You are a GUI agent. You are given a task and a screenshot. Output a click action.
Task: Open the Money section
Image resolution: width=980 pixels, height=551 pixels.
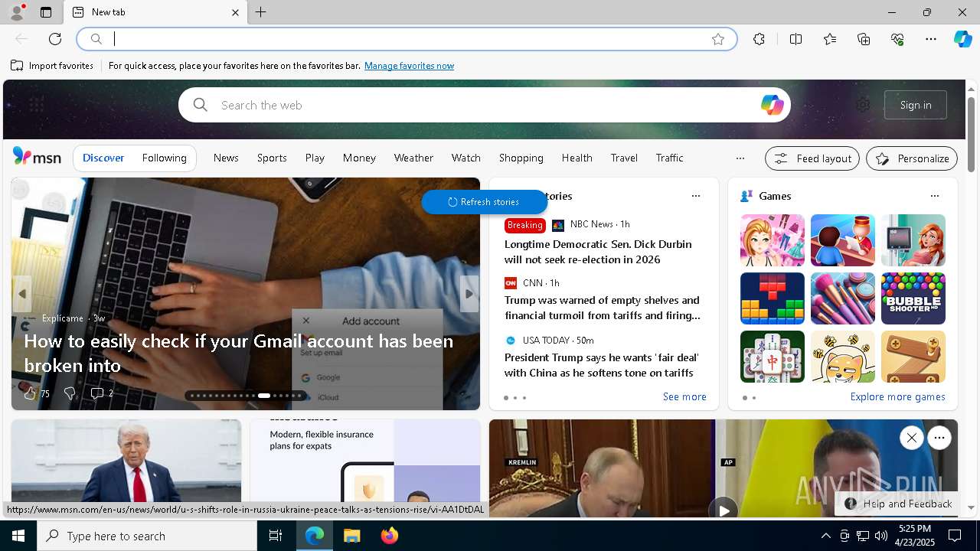coord(359,158)
